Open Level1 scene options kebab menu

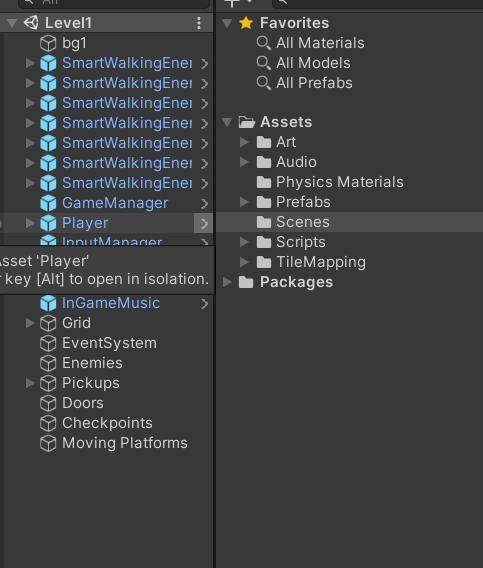(199, 23)
